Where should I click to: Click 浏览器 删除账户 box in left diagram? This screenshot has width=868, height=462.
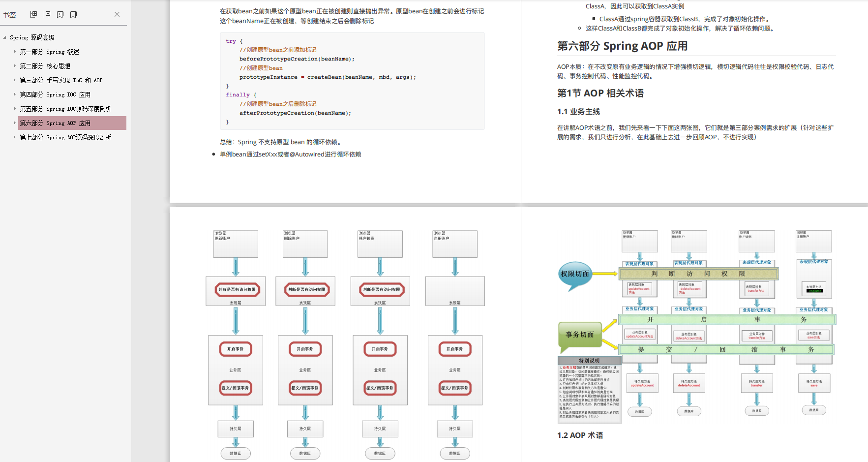[305, 244]
